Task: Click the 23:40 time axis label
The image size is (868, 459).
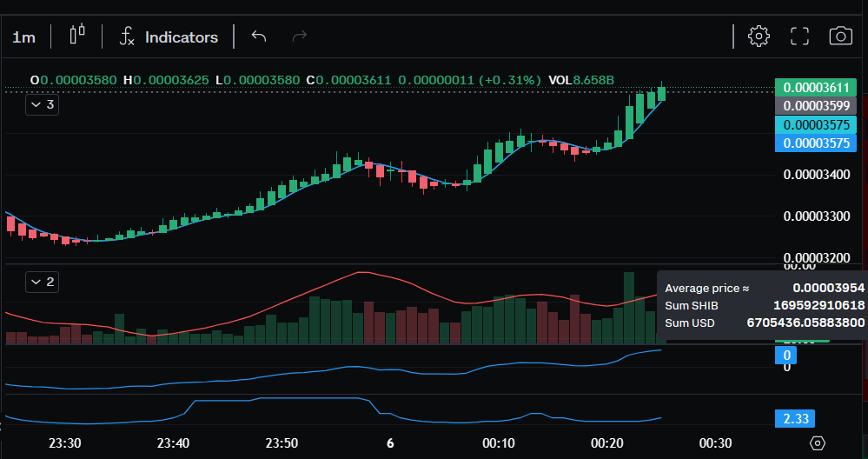Action: pos(173,443)
